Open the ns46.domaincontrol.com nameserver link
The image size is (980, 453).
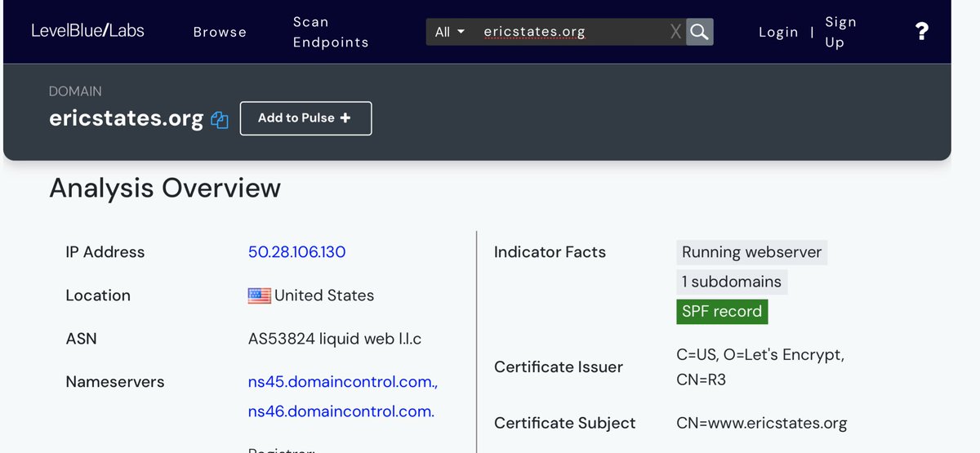[x=341, y=411]
